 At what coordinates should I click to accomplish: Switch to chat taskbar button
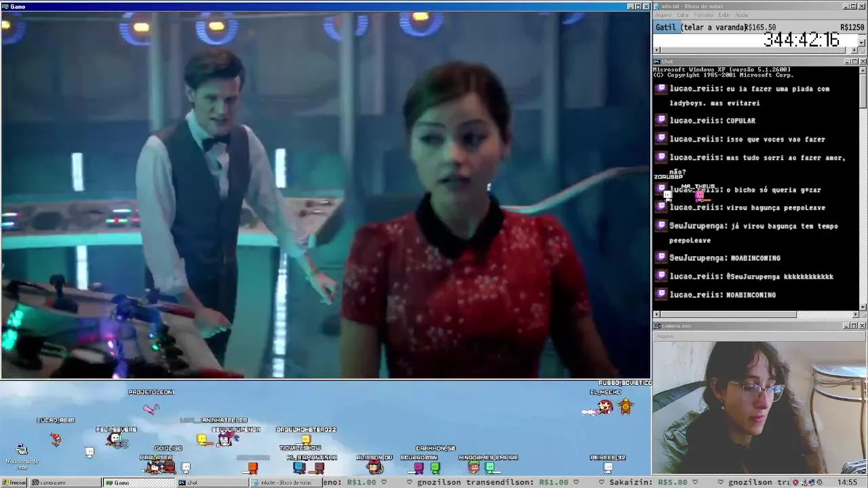(212, 483)
